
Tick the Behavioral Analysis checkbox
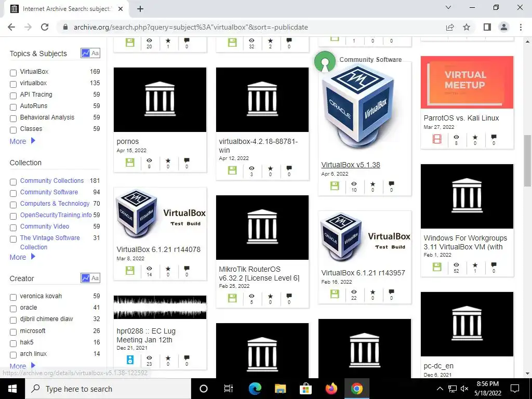point(13,118)
